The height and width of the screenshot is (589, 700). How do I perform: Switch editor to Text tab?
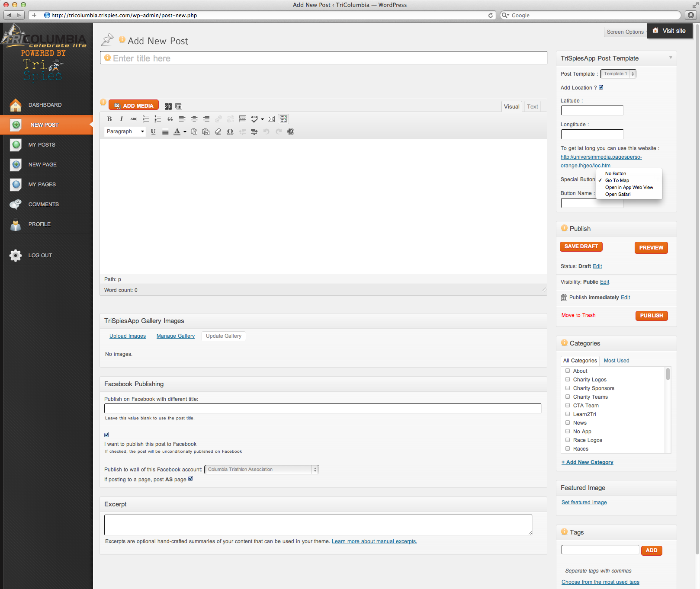click(x=533, y=106)
